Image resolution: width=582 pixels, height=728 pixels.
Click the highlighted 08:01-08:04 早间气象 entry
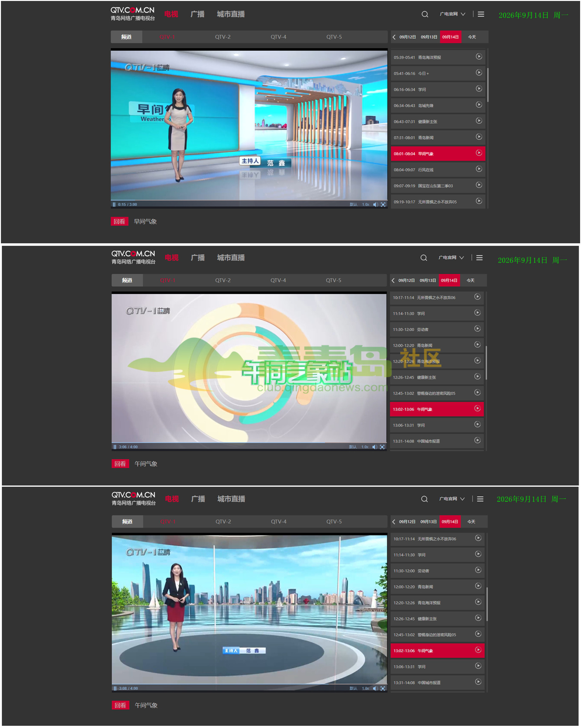point(438,154)
